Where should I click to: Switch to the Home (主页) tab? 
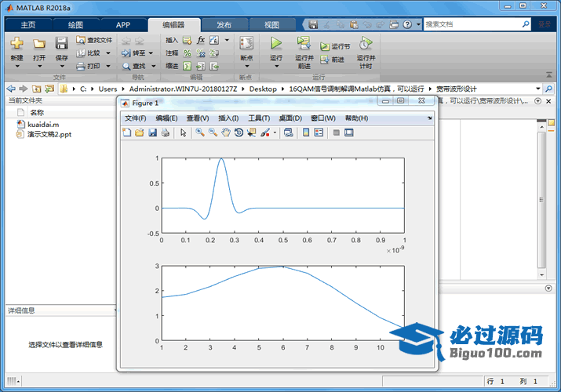[x=28, y=25]
